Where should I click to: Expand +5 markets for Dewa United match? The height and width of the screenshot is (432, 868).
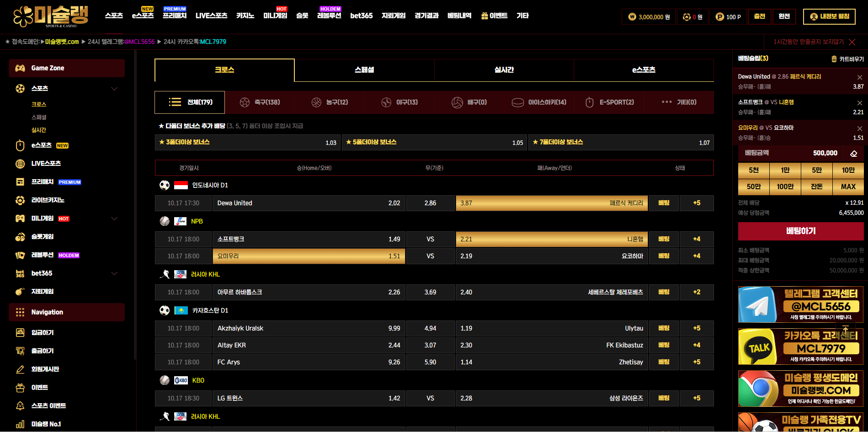pos(697,203)
